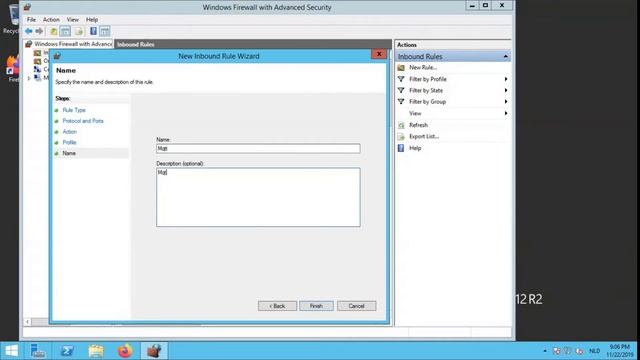Cancel the New Inbound Rule Wizard

[356, 306]
